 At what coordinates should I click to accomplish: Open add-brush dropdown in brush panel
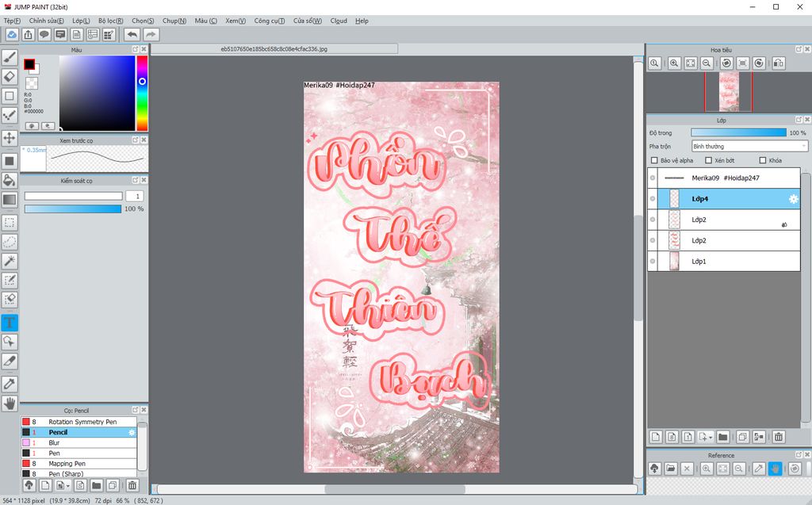[x=68, y=486]
